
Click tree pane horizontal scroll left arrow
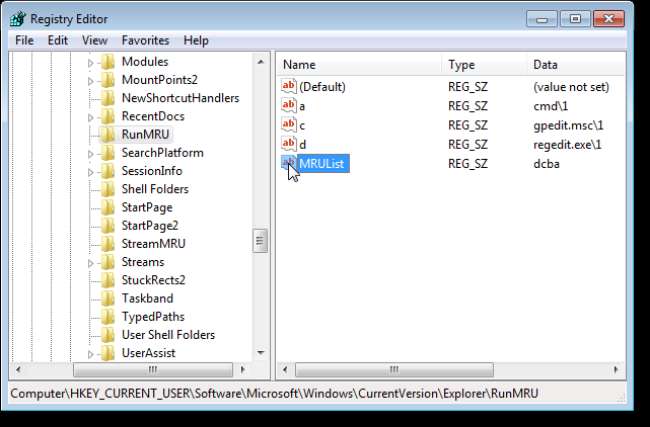[x=18, y=369]
